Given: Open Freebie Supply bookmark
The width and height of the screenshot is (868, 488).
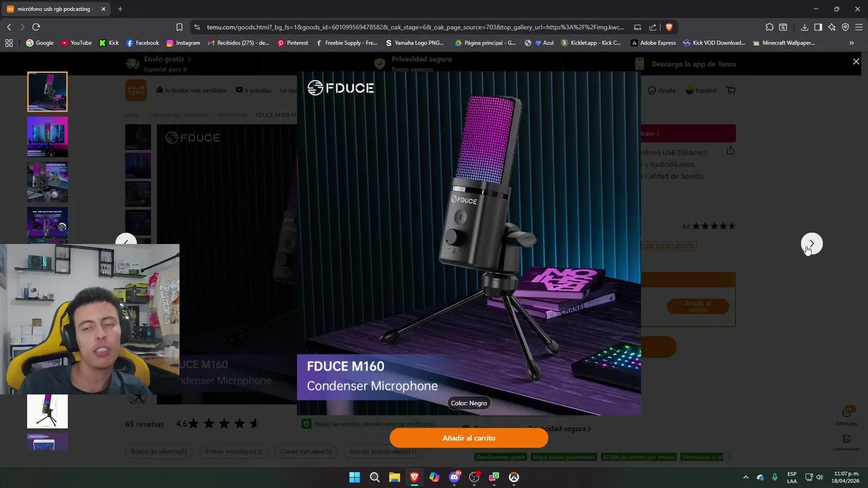Looking at the screenshot, I should point(346,43).
